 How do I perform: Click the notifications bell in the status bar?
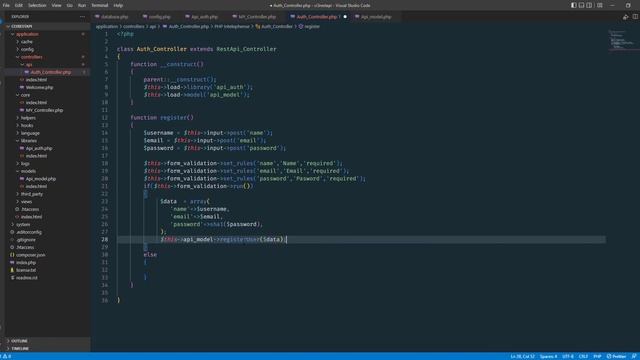click(634, 356)
